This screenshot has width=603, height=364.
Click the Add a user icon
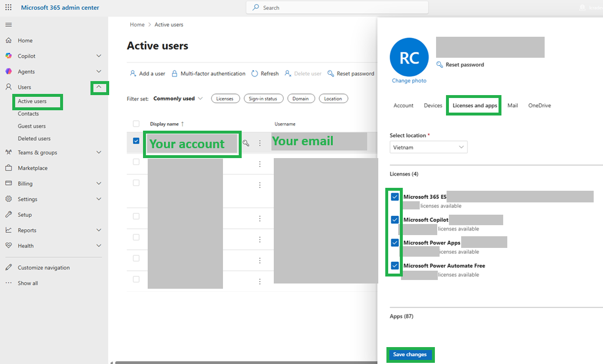pyautogui.click(x=133, y=73)
